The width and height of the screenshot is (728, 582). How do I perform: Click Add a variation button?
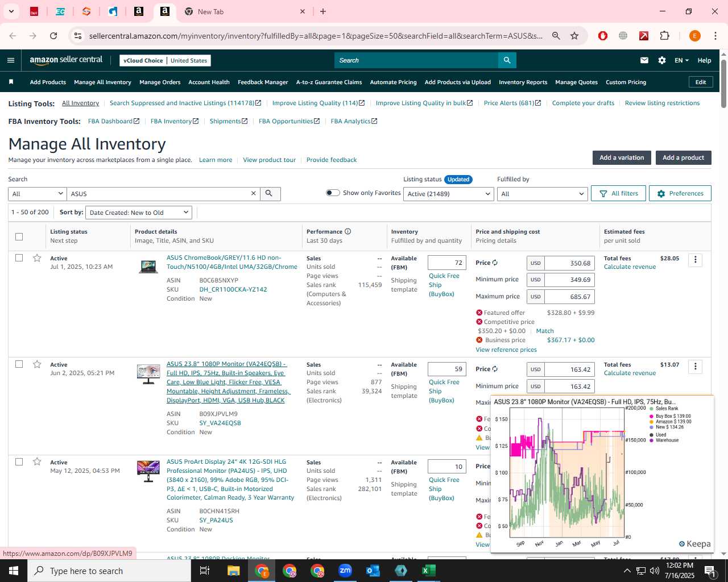[x=622, y=157]
